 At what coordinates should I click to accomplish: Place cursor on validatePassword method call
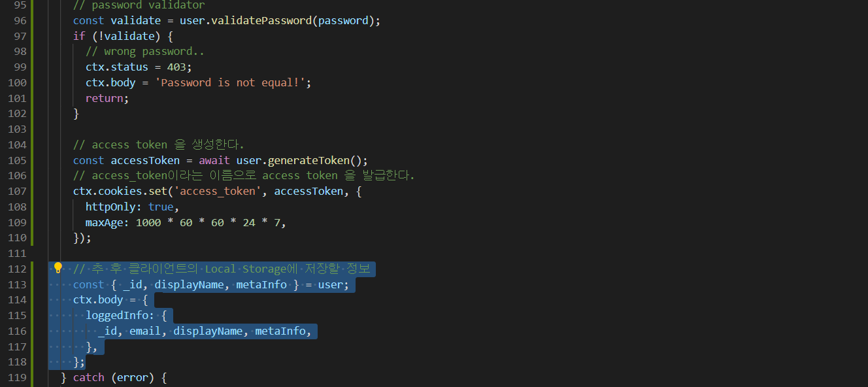click(261, 20)
